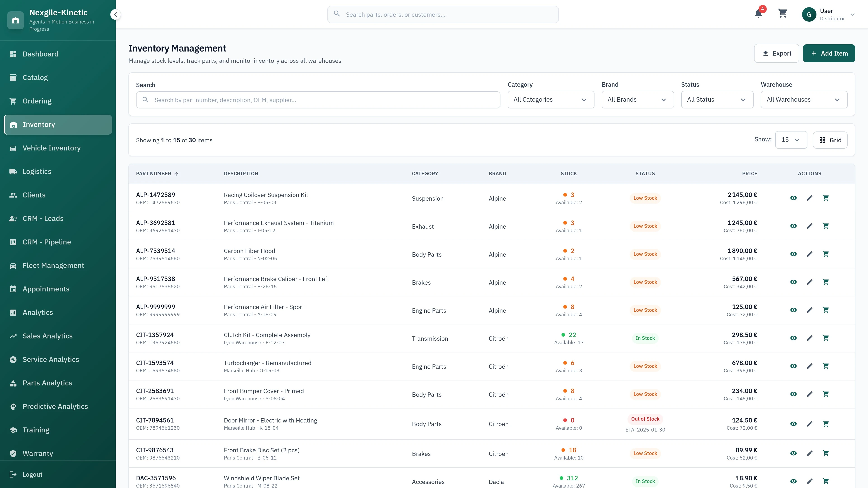The width and height of the screenshot is (868, 488).
Task: Open the All Categories dropdown
Action: (x=551, y=99)
